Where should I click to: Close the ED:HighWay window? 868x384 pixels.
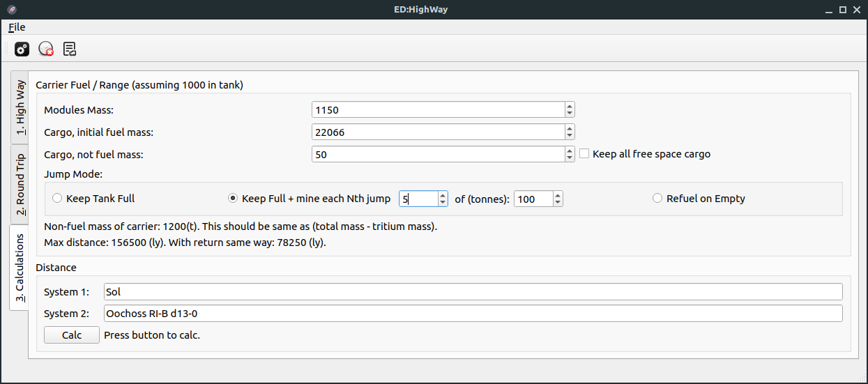click(857, 10)
